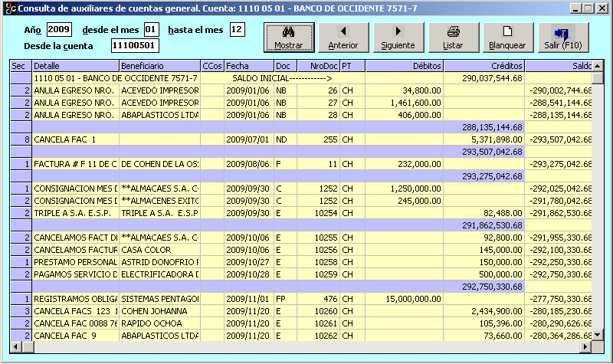Click the NroDoc column header
This screenshot has height=364, width=613.
(x=319, y=66)
